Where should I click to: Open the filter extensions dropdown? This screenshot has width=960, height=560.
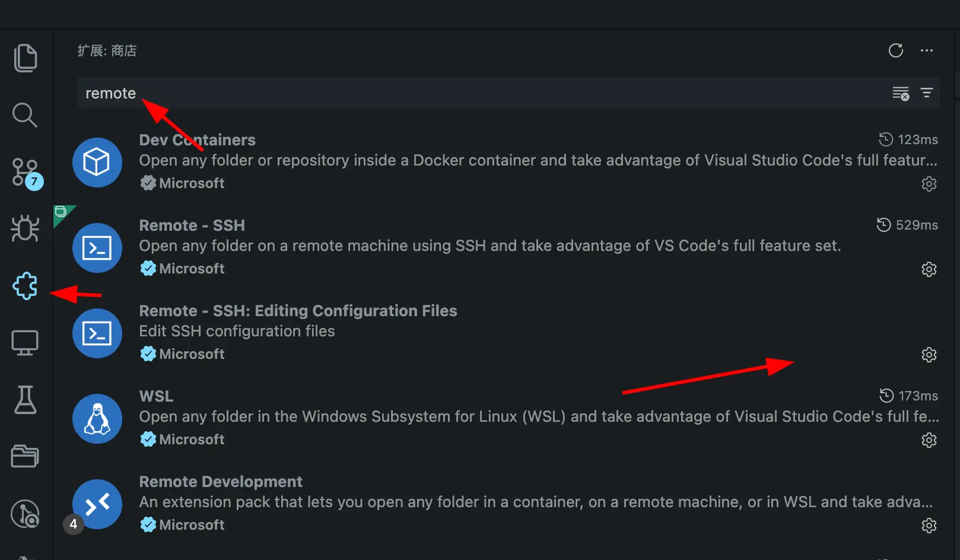click(x=927, y=93)
